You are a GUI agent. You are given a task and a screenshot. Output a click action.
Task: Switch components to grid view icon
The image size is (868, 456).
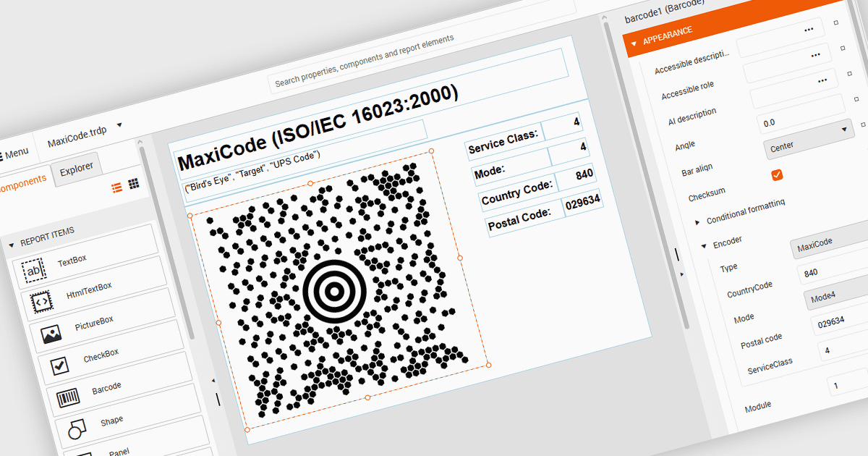[134, 184]
